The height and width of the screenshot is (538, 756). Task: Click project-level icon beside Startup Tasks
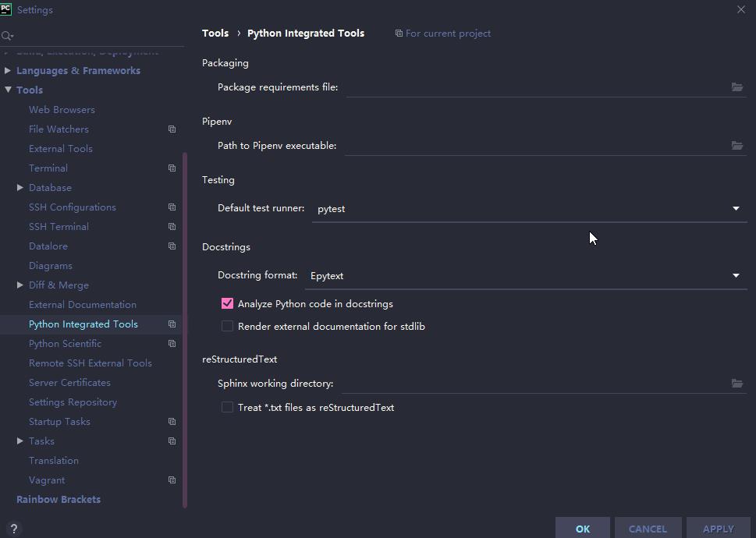tap(172, 422)
